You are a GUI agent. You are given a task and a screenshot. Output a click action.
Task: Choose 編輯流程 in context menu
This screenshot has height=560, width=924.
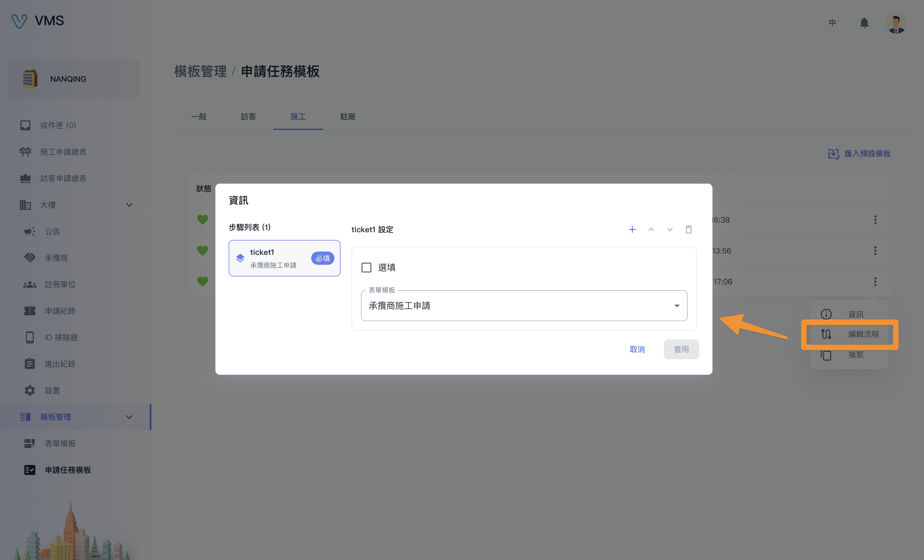849,334
